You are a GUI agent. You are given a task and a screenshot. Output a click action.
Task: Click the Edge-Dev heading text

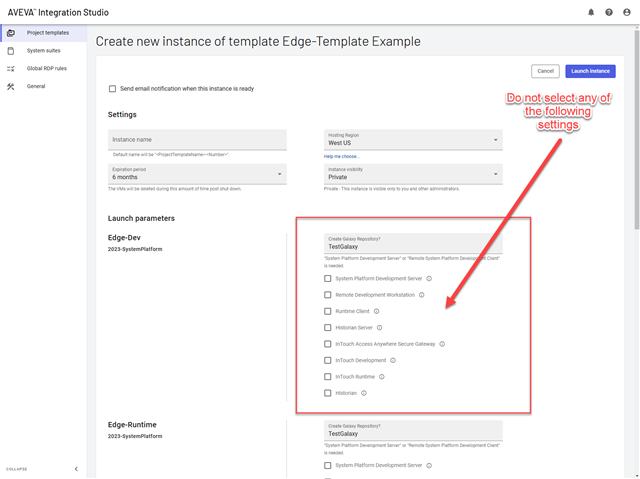coord(124,238)
